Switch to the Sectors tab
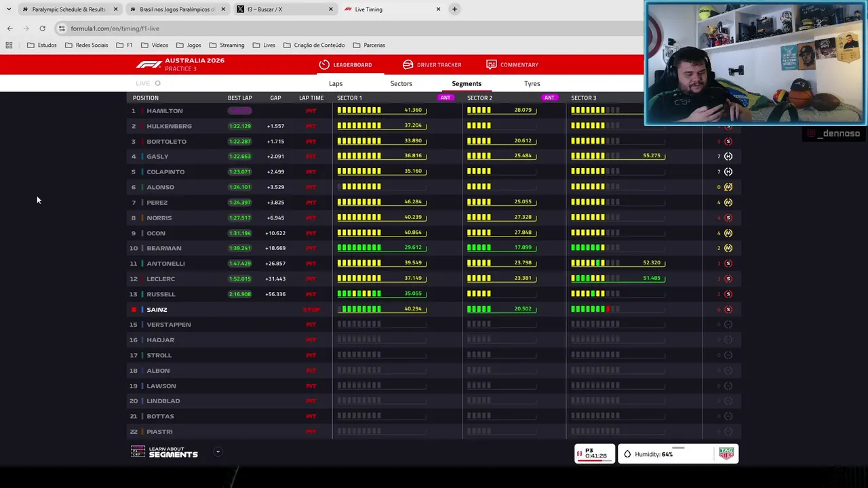The height and width of the screenshot is (488, 868). (x=401, y=83)
